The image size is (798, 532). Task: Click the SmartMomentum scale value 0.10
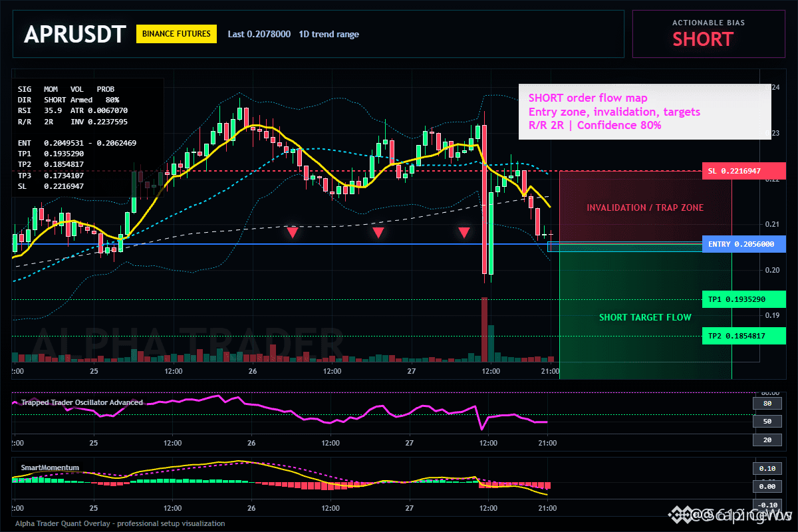tap(767, 468)
